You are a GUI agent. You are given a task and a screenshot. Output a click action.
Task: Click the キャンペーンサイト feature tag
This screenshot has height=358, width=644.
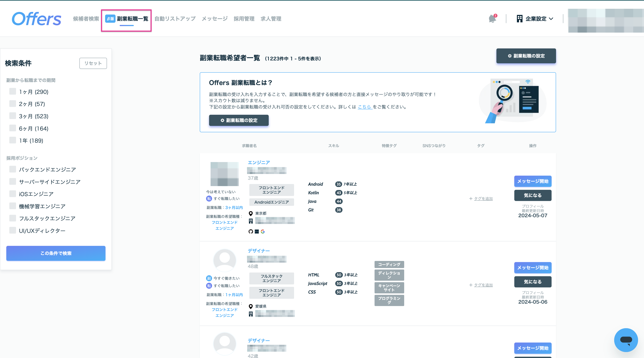[389, 288]
